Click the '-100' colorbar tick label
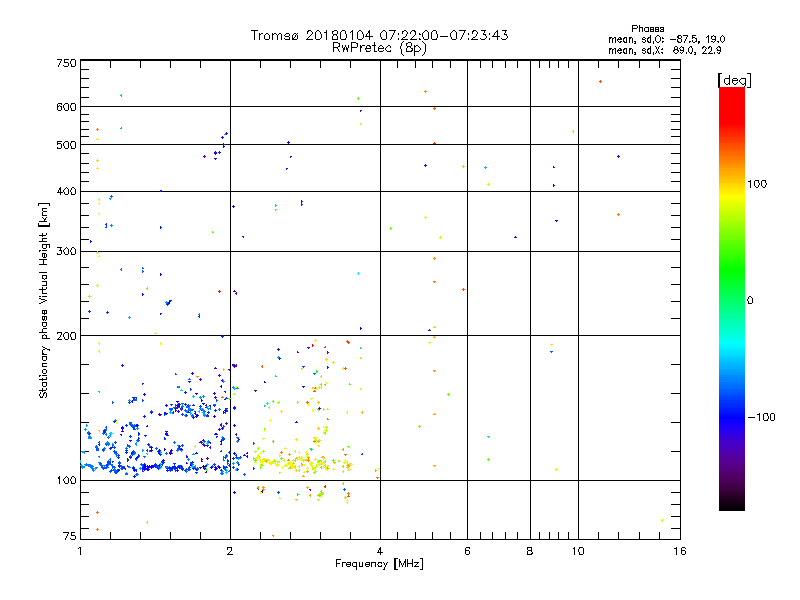This screenshot has width=800, height=600. click(x=761, y=417)
